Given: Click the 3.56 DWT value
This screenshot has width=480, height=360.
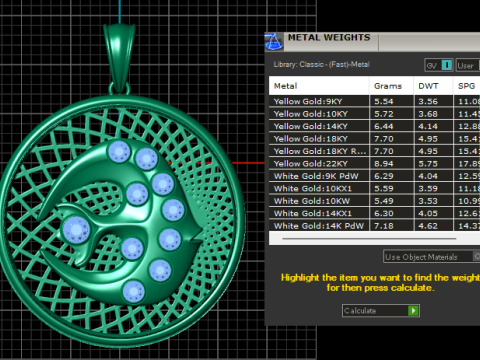Looking at the screenshot, I should [x=428, y=101].
